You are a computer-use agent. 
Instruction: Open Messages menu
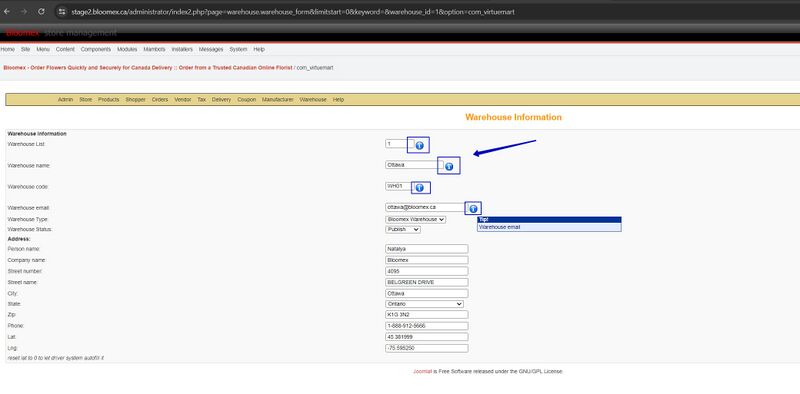pyautogui.click(x=211, y=50)
